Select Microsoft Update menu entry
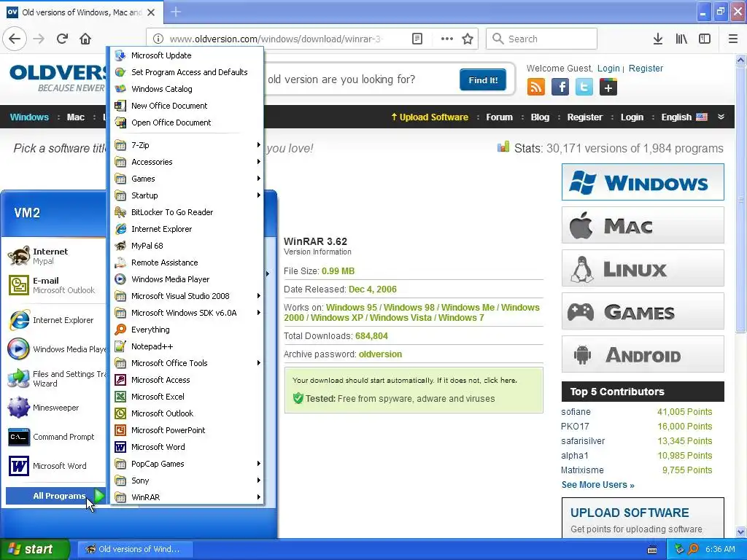 (187, 55)
